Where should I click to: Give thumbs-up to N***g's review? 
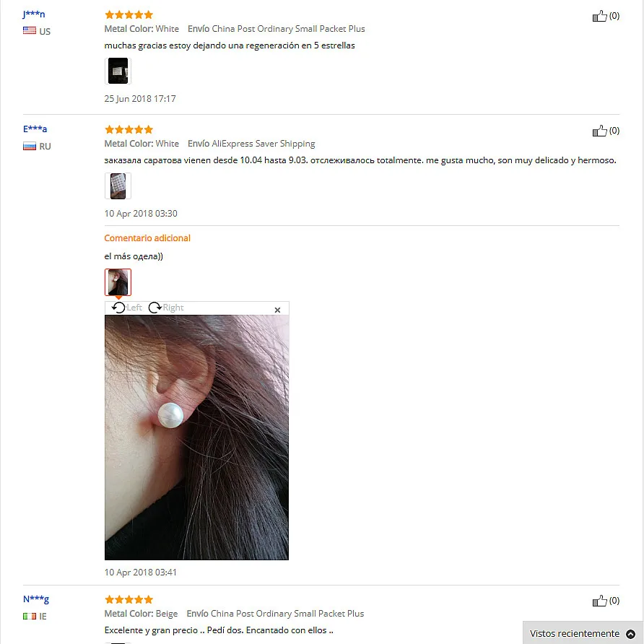599,601
